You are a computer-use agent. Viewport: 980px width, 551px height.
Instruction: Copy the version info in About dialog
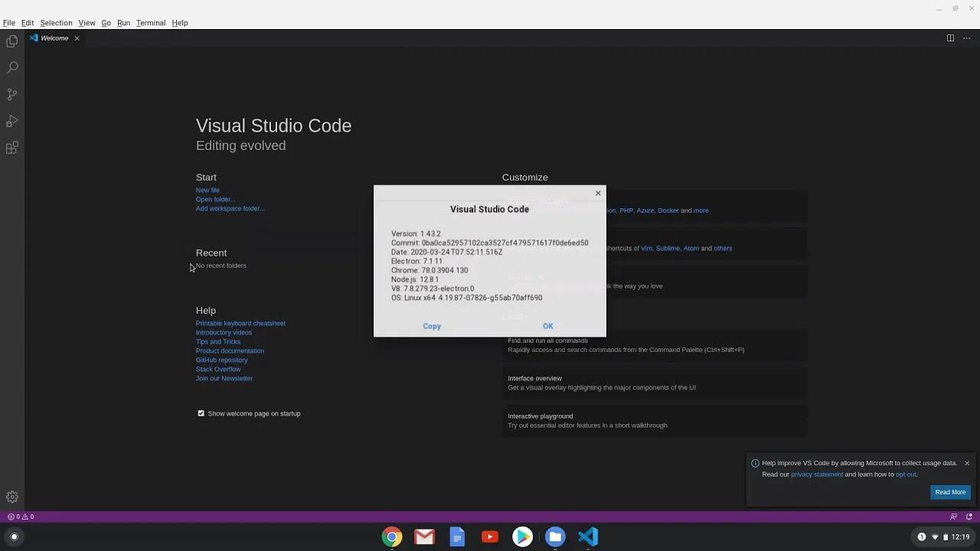[x=431, y=326]
